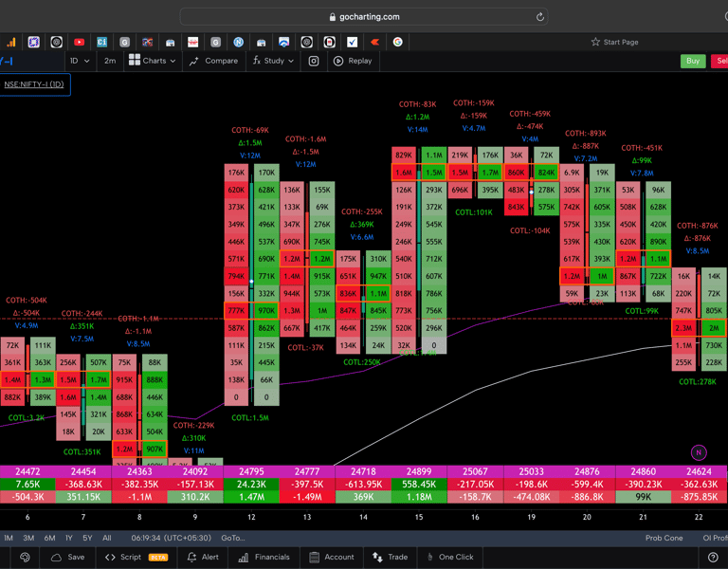Expand the Charts layout dropdown arrow
Screen dimensions: 728x569
tap(173, 61)
